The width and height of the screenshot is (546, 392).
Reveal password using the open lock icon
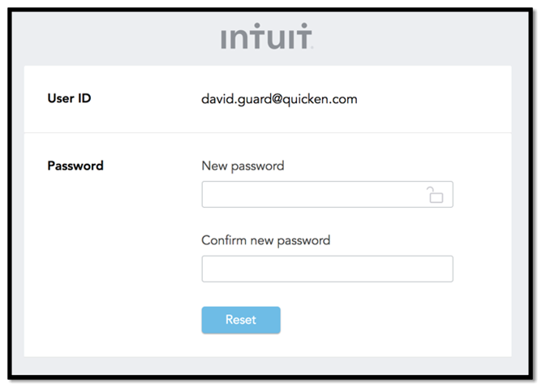click(435, 195)
